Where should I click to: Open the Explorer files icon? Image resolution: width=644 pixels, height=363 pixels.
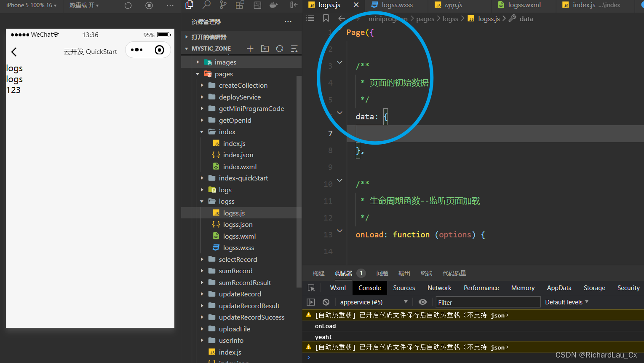pos(190,5)
